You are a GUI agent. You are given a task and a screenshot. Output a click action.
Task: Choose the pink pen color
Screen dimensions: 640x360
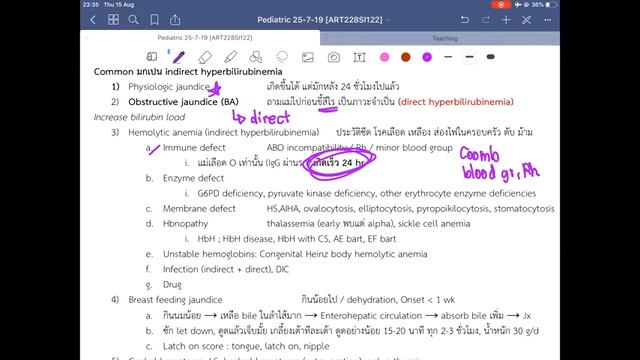384,57
